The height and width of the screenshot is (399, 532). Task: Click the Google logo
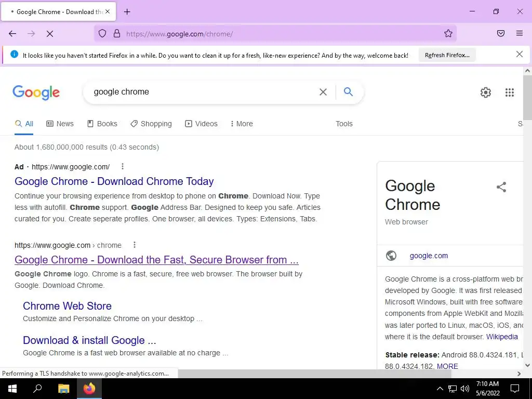[36, 92]
